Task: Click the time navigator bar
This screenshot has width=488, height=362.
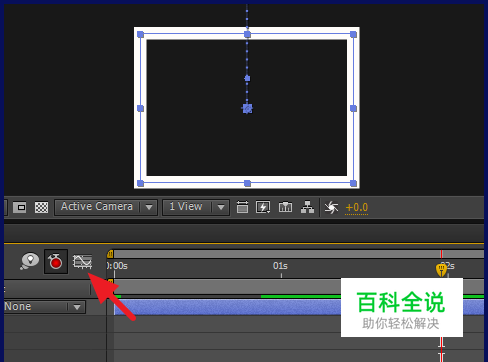Action: point(299,254)
